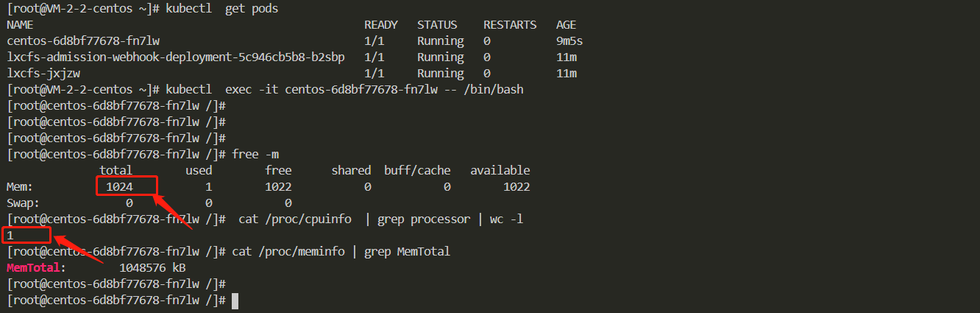
Task: Click the AGE column header
Action: pyautogui.click(x=567, y=25)
